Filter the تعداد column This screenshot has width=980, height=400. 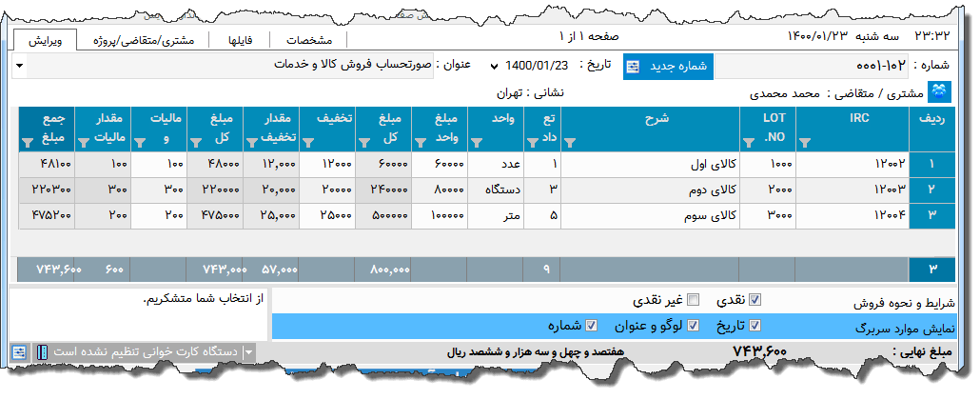coord(532,144)
